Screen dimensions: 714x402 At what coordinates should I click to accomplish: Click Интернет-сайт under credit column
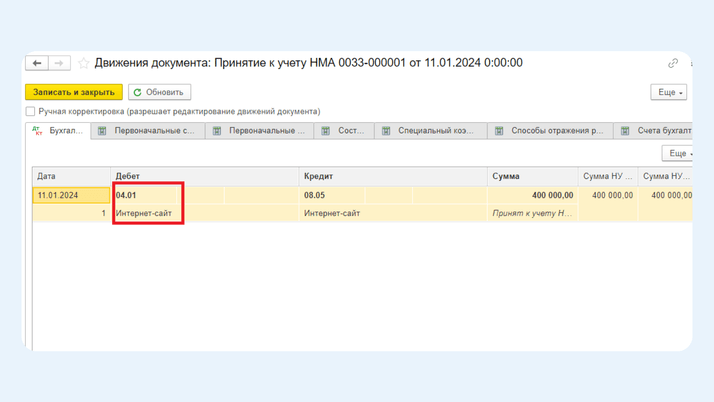pos(332,213)
